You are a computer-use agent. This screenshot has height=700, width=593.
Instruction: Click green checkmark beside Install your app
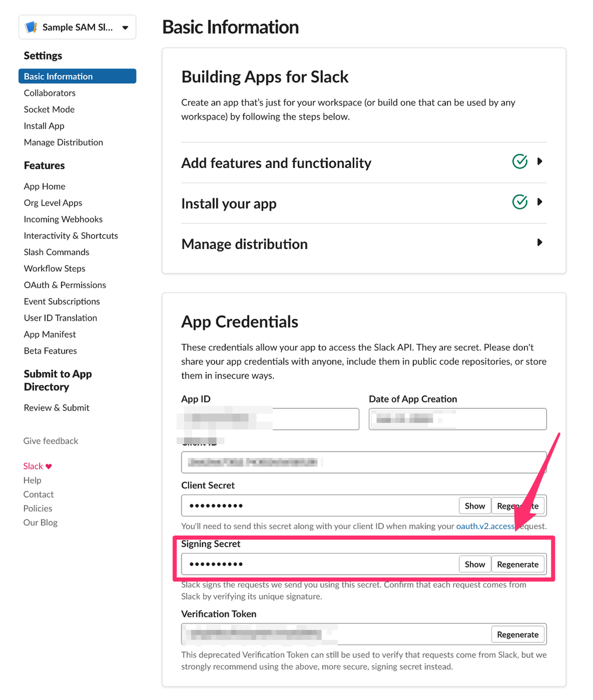pos(519,202)
